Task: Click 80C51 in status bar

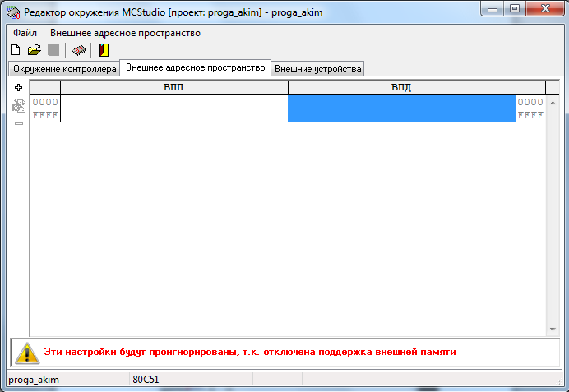Action: coord(146,380)
